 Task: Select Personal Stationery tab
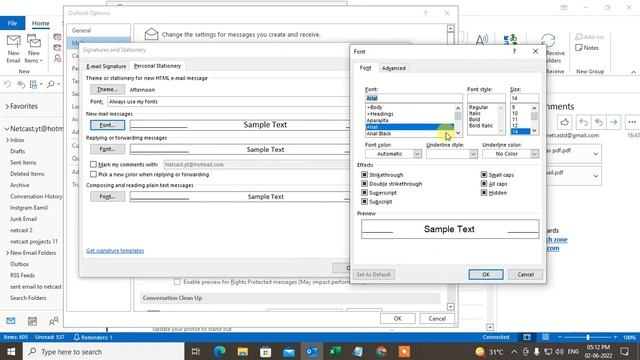tap(157, 66)
